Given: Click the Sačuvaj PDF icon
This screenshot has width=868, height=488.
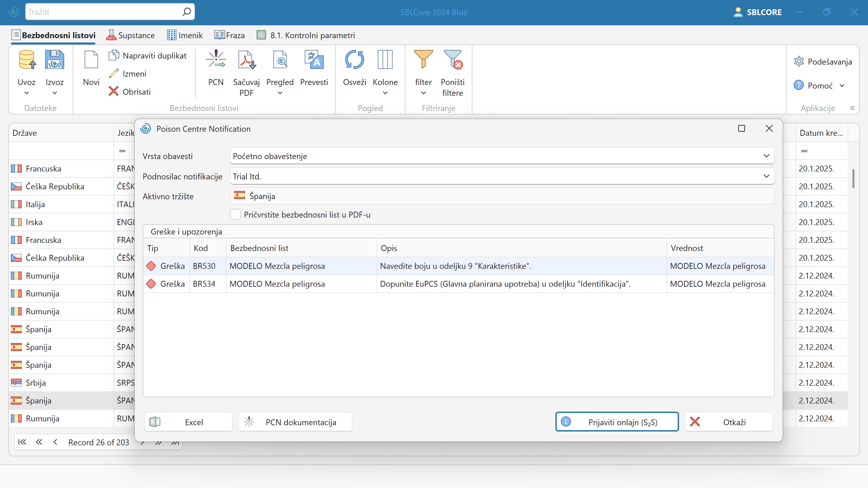Looking at the screenshot, I should pyautogui.click(x=246, y=60).
